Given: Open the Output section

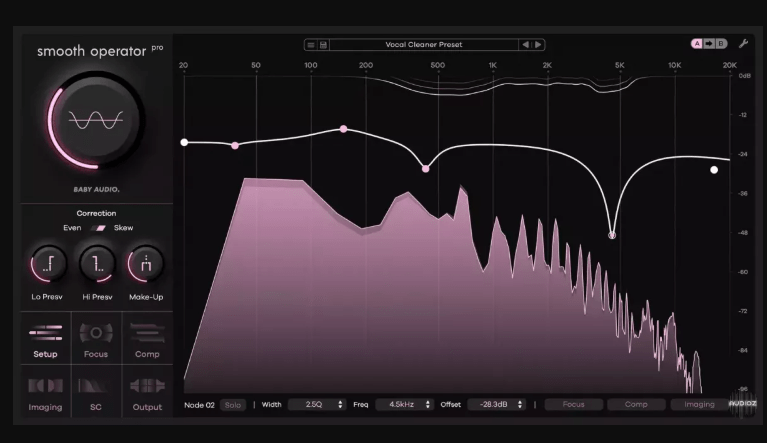Looking at the screenshot, I should (147, 393).
